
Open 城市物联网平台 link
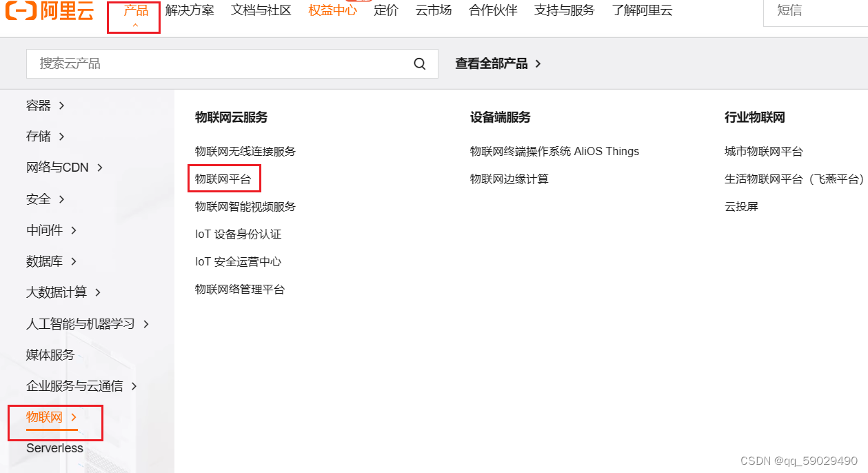tap(764, 151)
